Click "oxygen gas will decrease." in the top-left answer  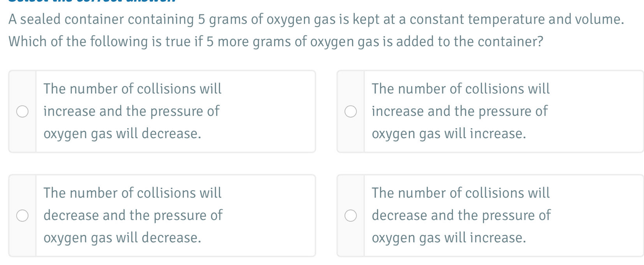click(x=122, y=134)
